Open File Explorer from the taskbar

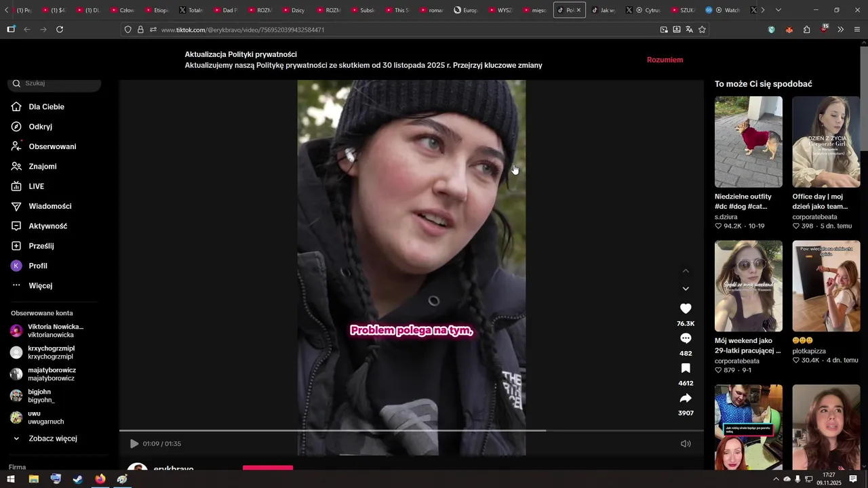33,479
